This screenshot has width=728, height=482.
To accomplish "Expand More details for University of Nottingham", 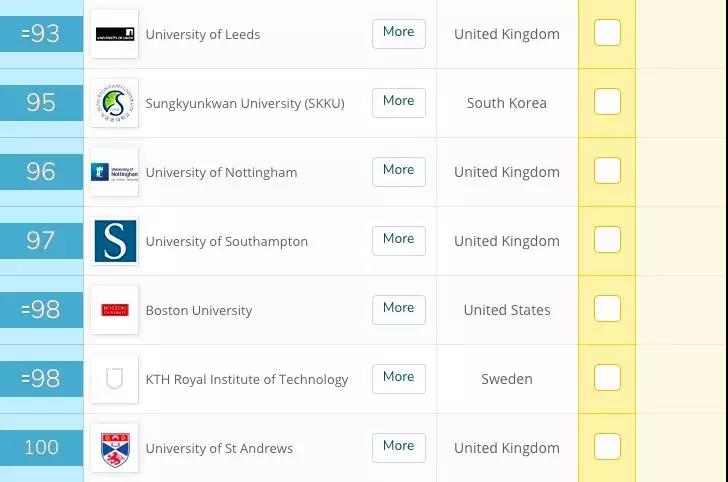I will pyautogui.click(x=399, y=172).
